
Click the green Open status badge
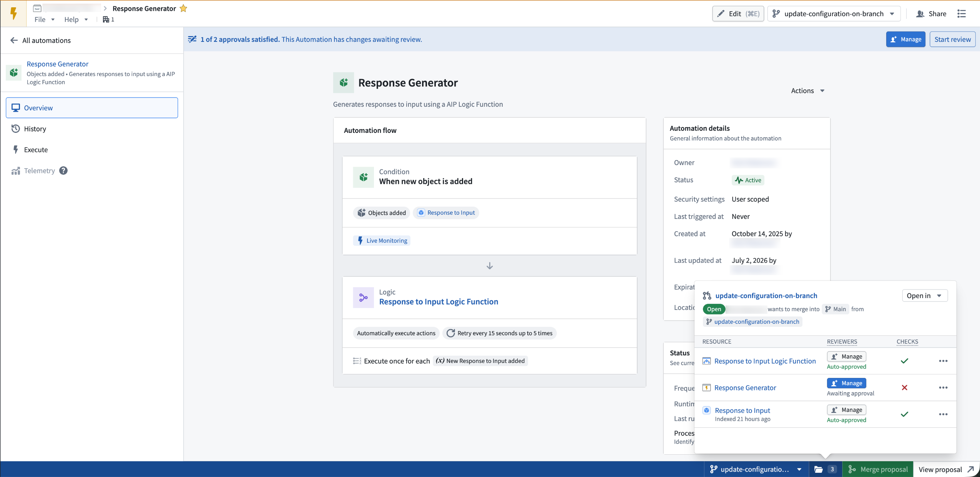tap(714, 309)
